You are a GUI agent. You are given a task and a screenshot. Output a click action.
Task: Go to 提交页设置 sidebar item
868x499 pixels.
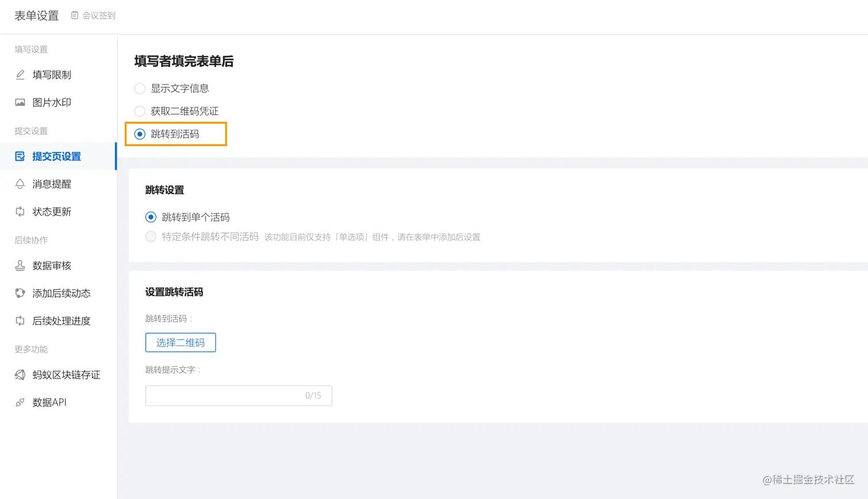pyautogui.click(x=58, y=156)
